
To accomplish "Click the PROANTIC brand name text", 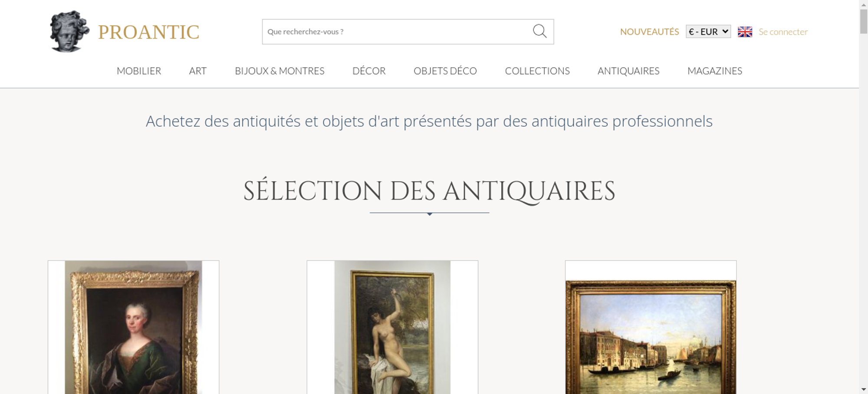I will (148, 32).
